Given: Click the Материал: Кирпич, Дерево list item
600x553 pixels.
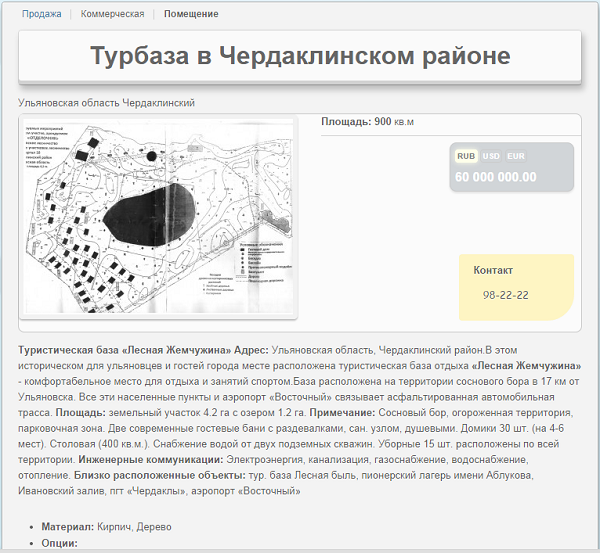Looking at the screenshot, I should pyautogui.click(x=106, y=527).
